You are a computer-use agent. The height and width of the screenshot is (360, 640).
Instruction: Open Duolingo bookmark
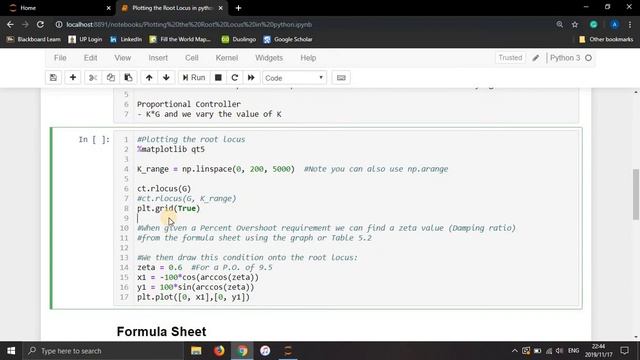(x=239, y=39)
